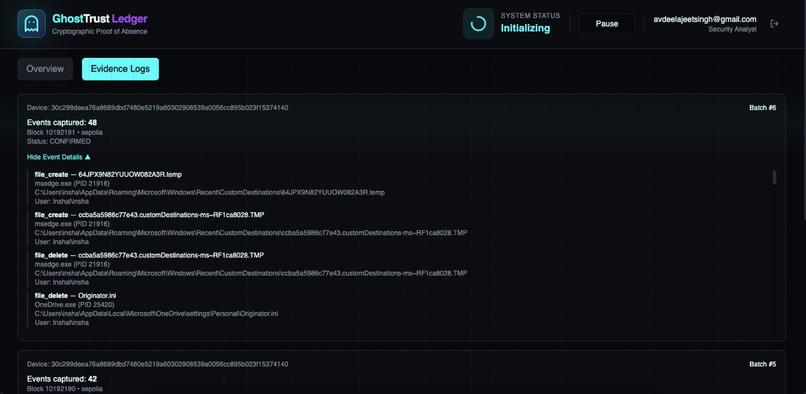Image resolution: width=806 pixels, height=394 pixels.
Task: Click the file_create ccba5a5986c77e43 TMP event title
Action: pos(149,214)
